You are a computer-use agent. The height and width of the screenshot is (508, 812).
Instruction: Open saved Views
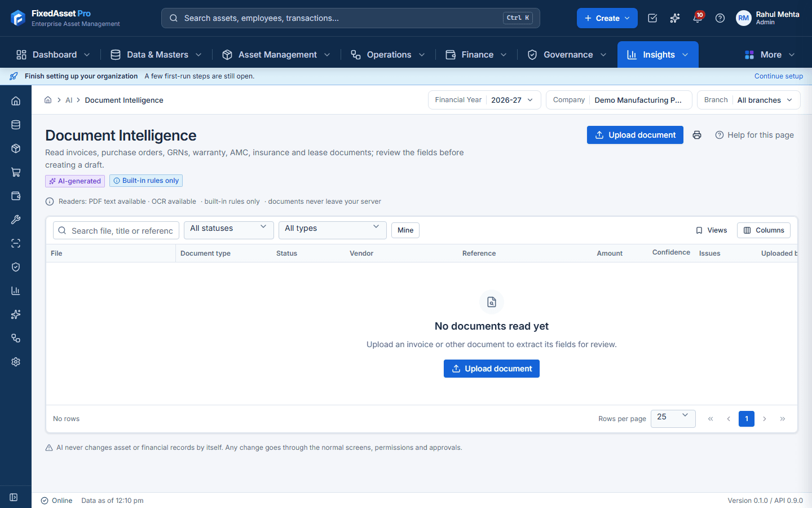[x=711, y=230]
